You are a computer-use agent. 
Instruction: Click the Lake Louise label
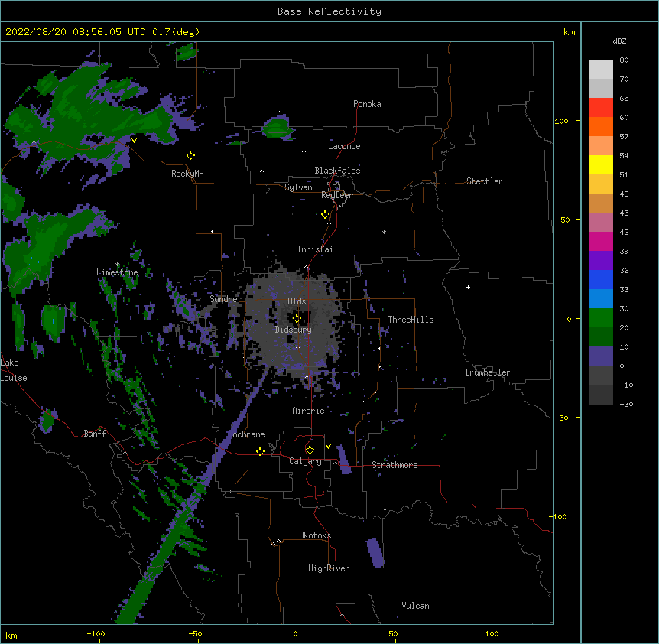pyautogui.click(x=14, y=370)
